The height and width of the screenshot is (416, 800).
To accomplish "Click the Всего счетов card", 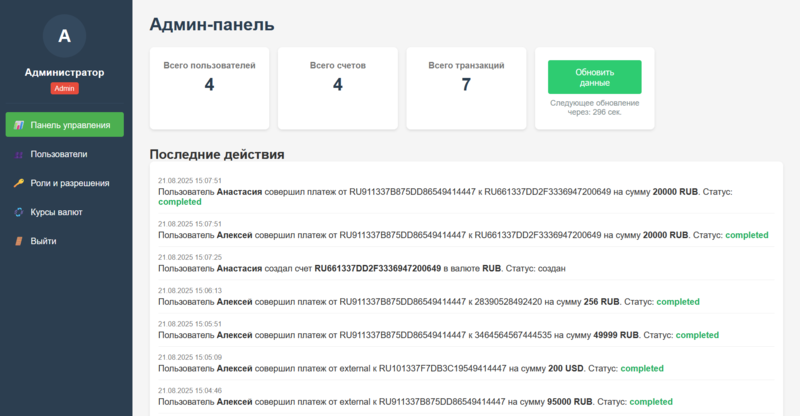I will (338, 88).
